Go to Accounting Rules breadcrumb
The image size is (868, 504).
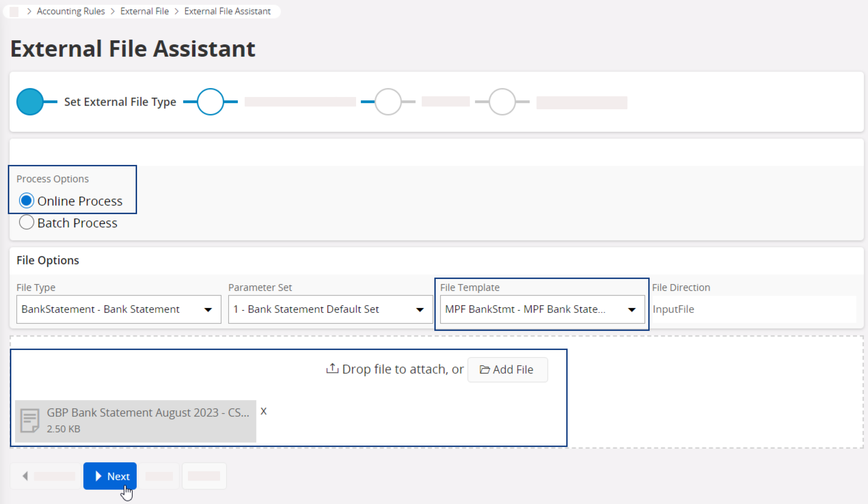pos(71,11)
